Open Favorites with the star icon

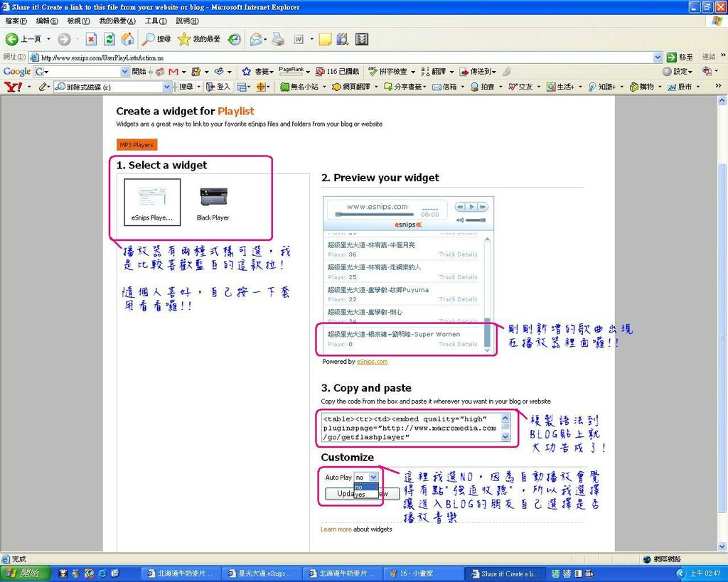tap(199, 40)
